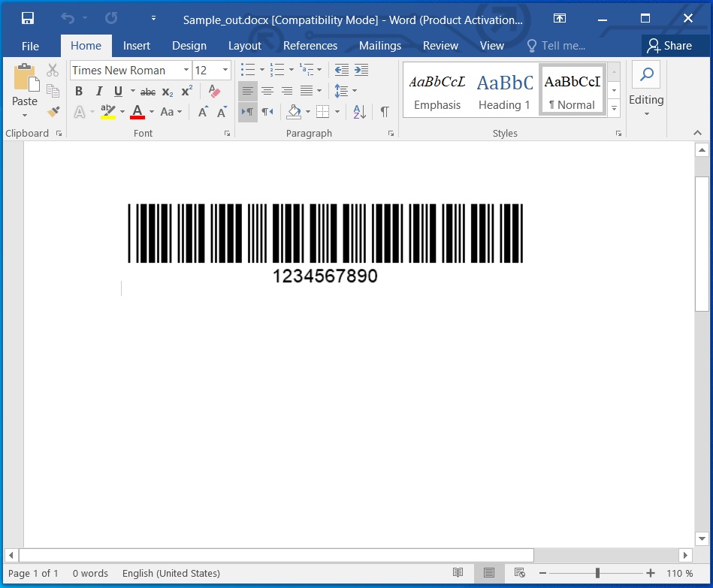Open the Text Highlight Color dropdown arrow

pyautogui.click(x=121, y=111)
